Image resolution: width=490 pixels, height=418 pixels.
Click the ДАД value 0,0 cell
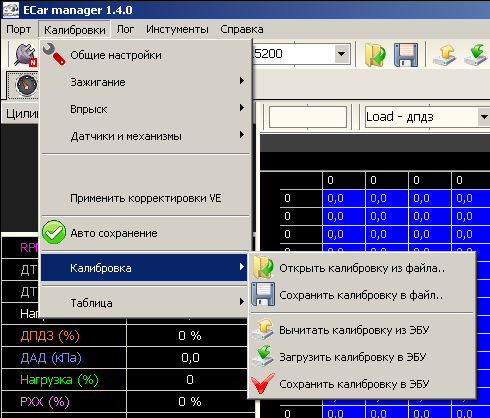(190, 358)
